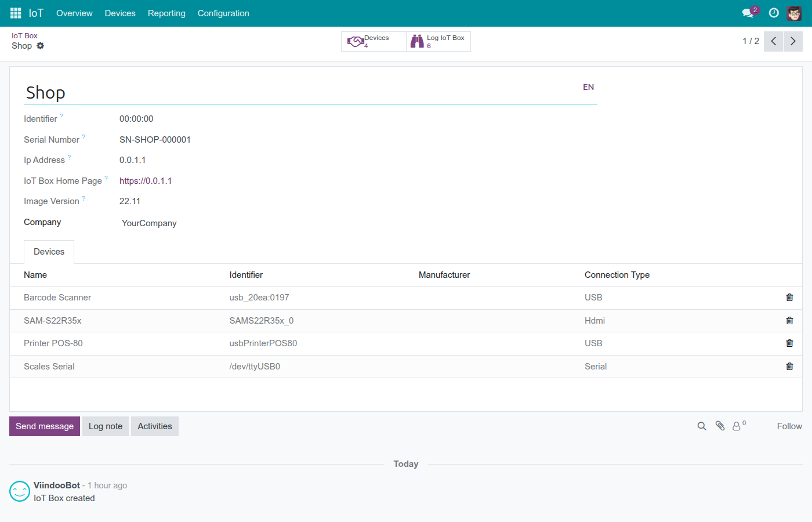Image resolution: width=812 pixels, height=522 pixels.
Task: Click the ViindooBot message author name
Action: (x=57, y=485)
